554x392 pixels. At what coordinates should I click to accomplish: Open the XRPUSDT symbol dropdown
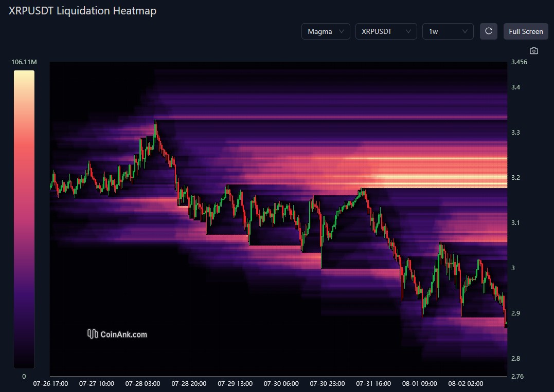click(386, 31)
